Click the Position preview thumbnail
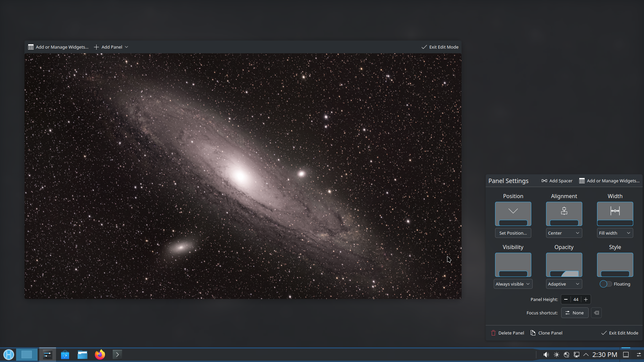The image size is (644, 362). pyautogui.click(x=513, y=214)
